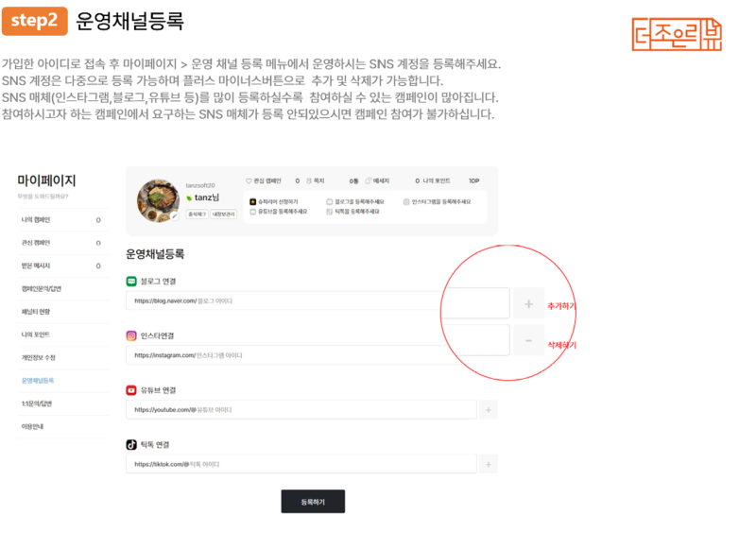Check the 유튜브를 등록해주세요 checkbox
Screen dimensions: 756x549
click(x=253, y=212)
